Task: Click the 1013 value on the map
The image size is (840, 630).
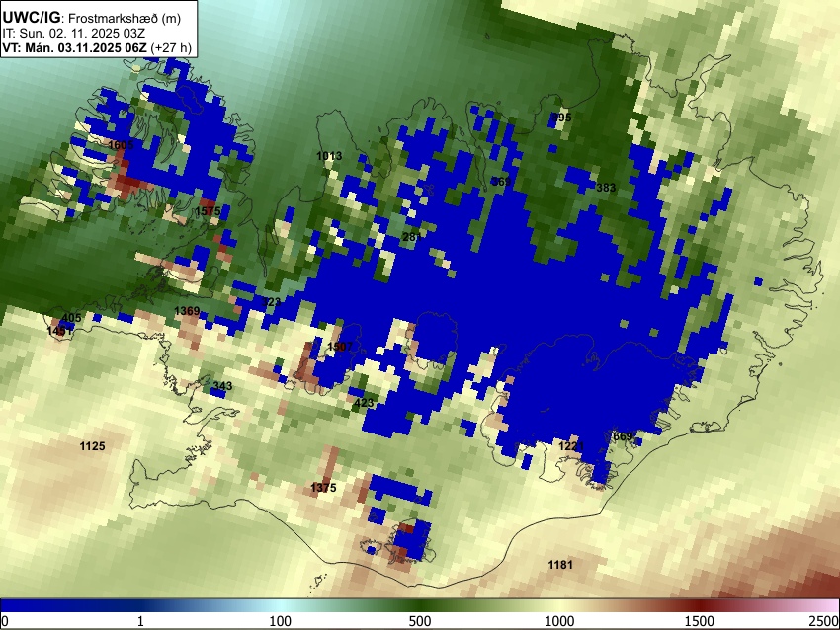Action: coord(329,156)
